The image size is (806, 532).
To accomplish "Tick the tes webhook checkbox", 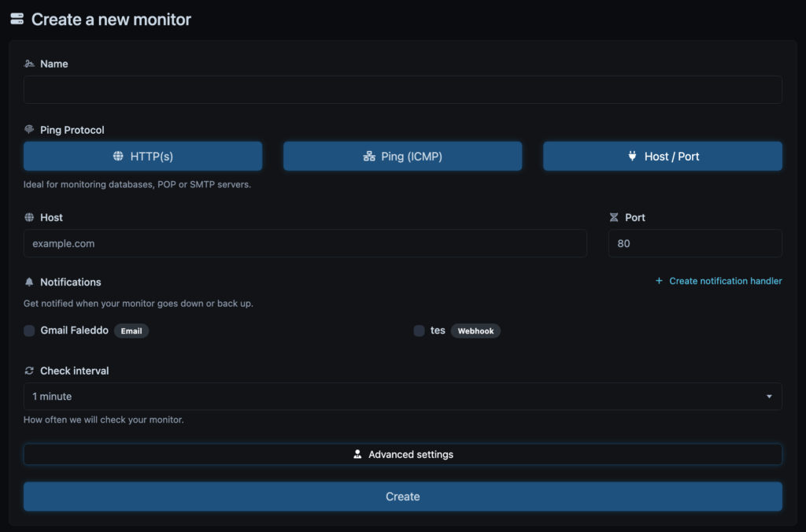I will pos(419,331).
